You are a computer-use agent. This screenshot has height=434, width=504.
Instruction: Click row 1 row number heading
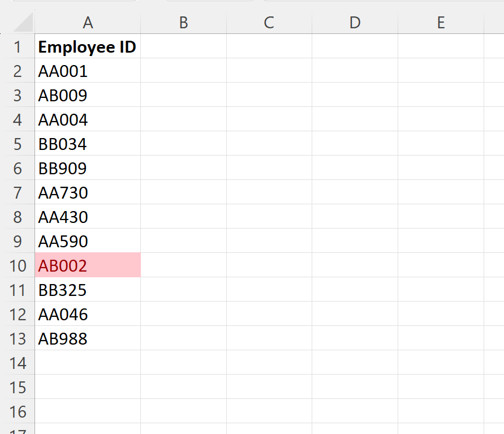click(x=19, y=47)
